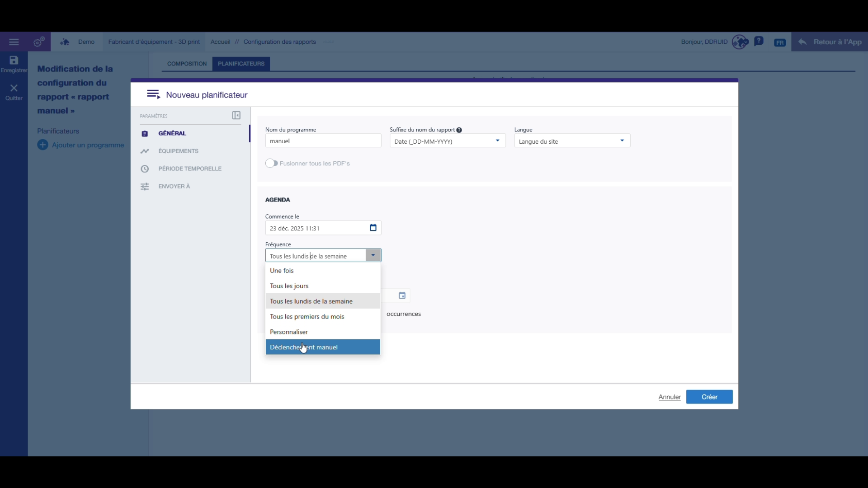This screenshot has height=488, width=868.
Task: Collapse the Paramètres side panel icon
Action: [x=236, y=116]
